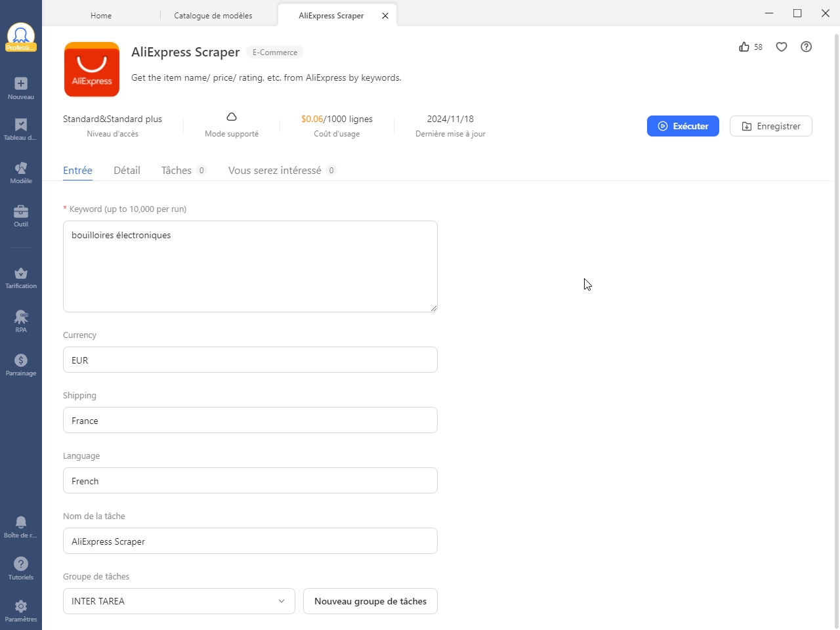Click the Nouveau sidebar icon
Viewport: 840px width, 630px height.
point(21,88)
